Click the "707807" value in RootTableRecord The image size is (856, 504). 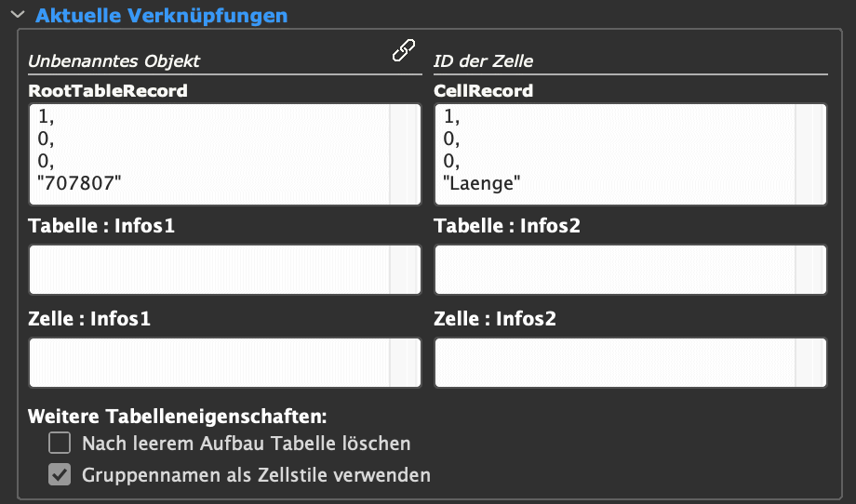(79, 183)
